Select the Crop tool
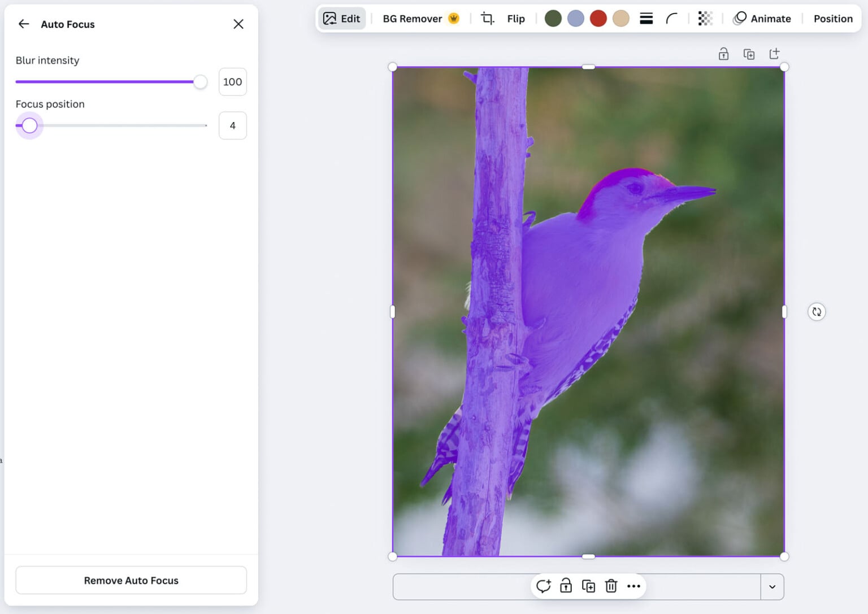This screenshot has width=868, height=614. tap(487, 18)
